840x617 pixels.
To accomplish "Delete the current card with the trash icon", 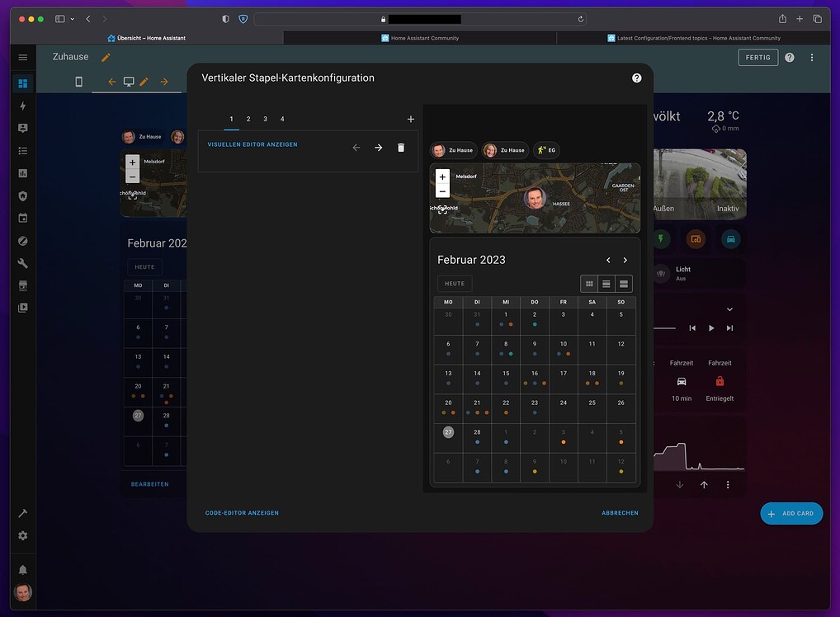I will (x=401, y=148).
